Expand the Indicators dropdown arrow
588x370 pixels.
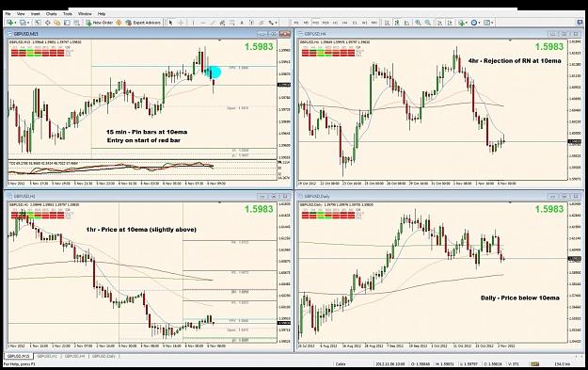click(467, 23)
